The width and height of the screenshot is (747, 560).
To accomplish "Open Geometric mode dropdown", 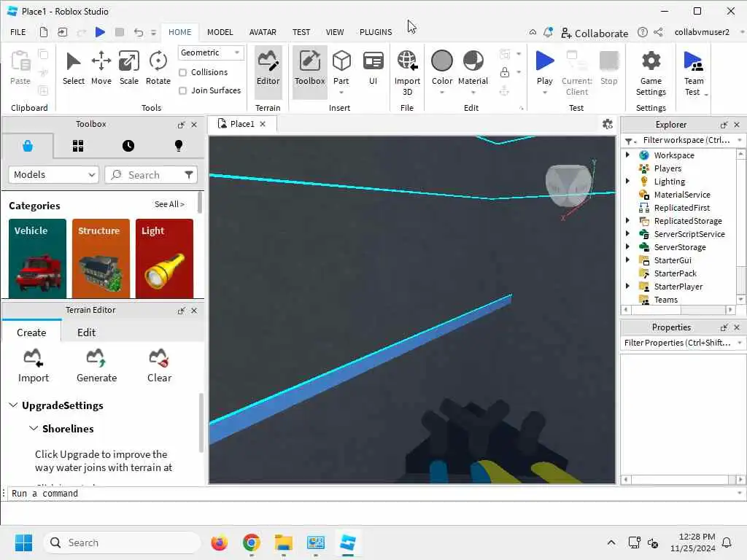I will pos(211,52).
